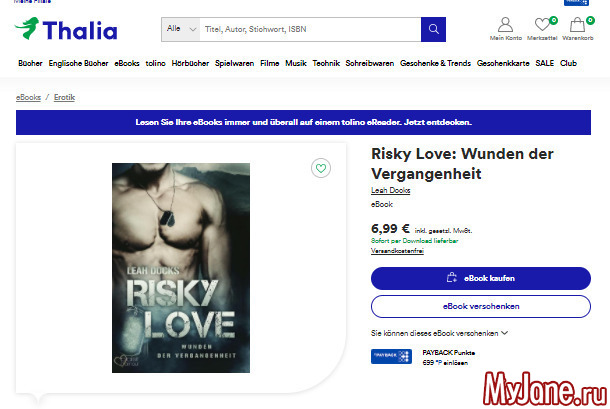The height and width of the screenshot is (409, 610).
Task: Click the eBook kaufen button
Action: (x=481, y=278)
